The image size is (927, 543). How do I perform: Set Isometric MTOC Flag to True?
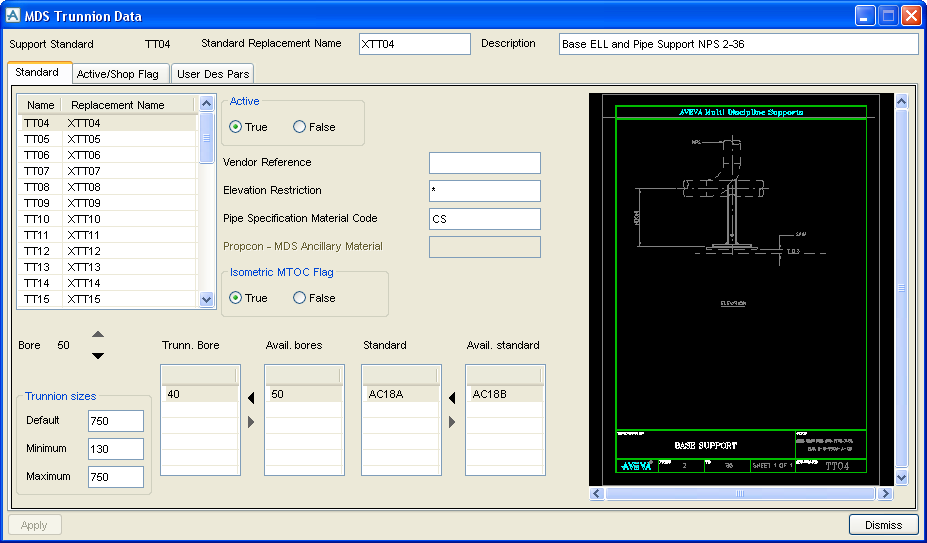coord(248,298)
